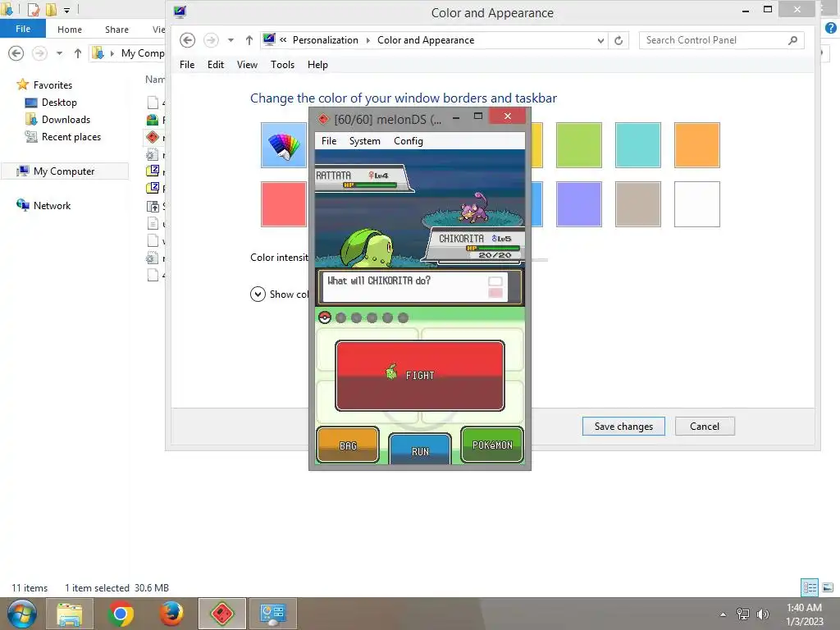Tap the green POKéMON button

tap(492, 444)
